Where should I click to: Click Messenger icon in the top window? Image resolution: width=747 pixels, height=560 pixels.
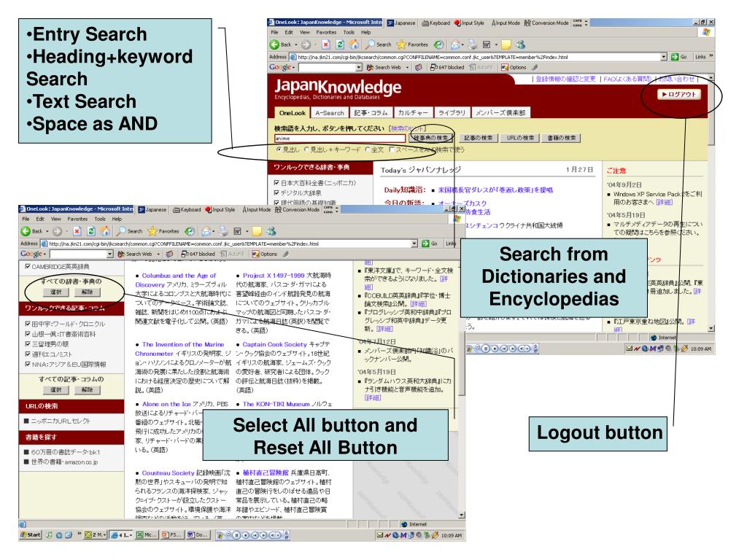520,44
